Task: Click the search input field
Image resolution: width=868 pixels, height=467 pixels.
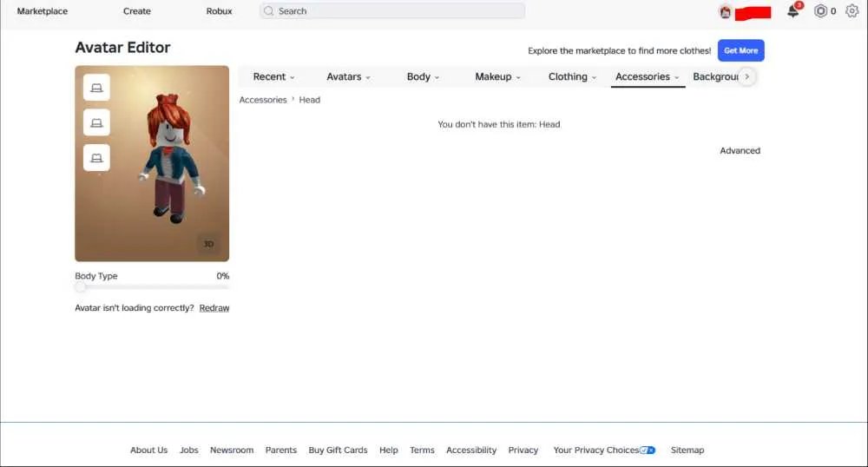Action: tap(392, 11)
